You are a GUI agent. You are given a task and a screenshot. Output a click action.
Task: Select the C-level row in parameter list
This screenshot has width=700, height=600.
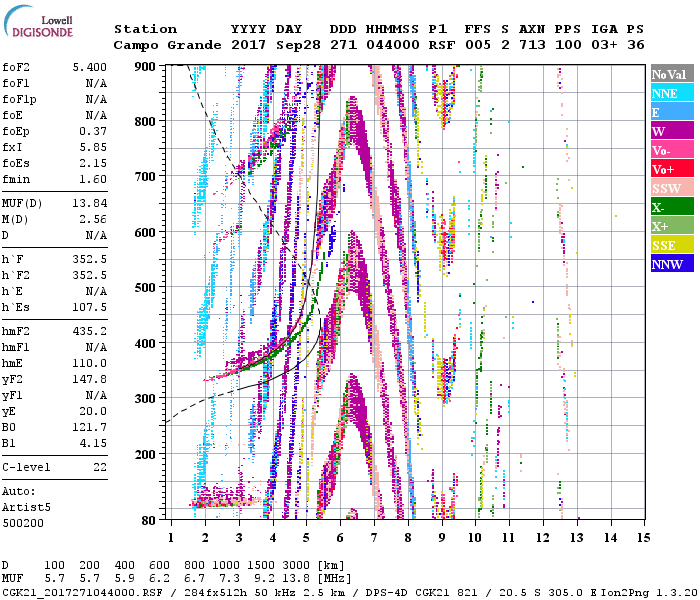55,467
